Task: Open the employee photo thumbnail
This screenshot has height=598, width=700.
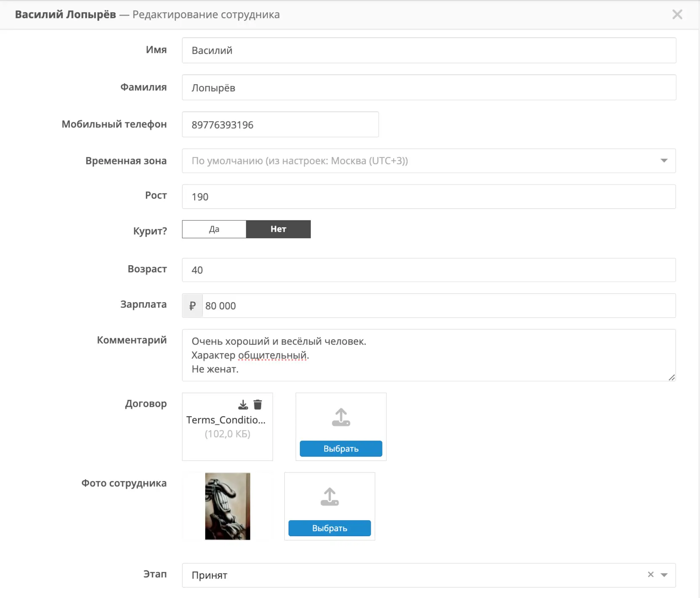Action: click(228, 506)
